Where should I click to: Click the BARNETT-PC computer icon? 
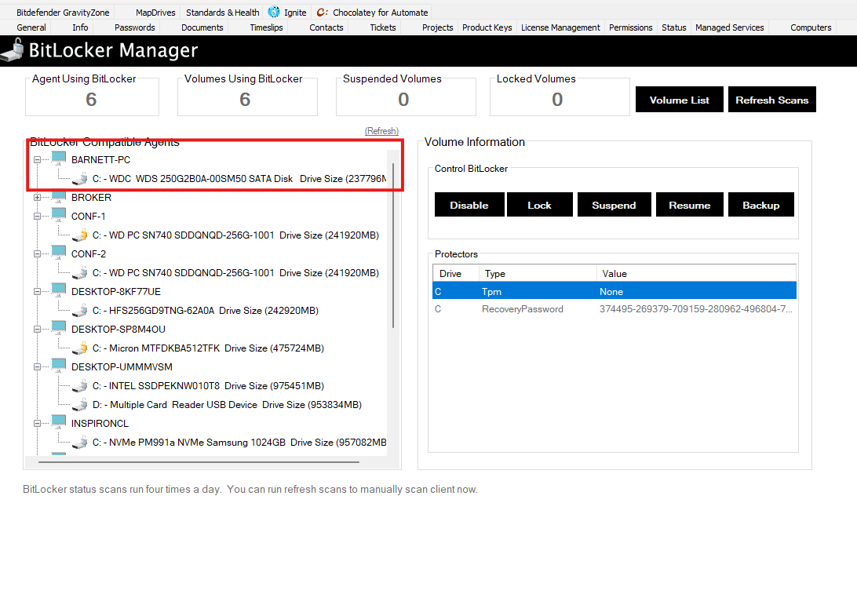pos(59,159)
